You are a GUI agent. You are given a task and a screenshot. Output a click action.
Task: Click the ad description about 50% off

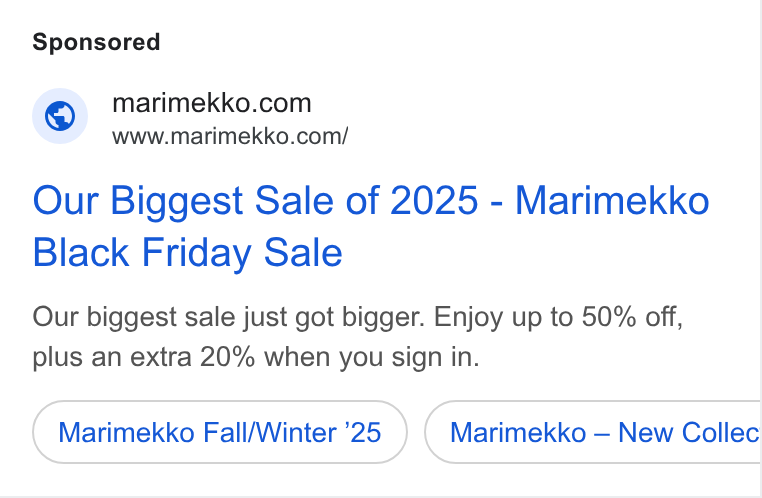click(x=358, y=337)
